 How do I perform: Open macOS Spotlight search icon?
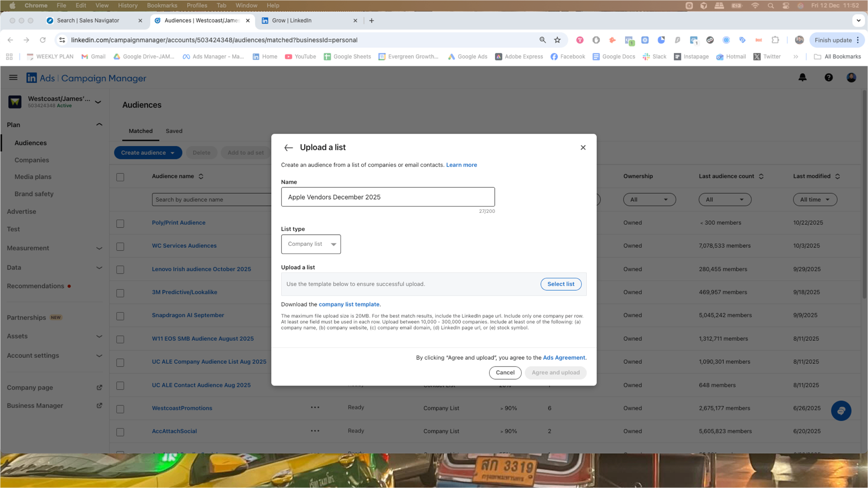click(770, 5)
